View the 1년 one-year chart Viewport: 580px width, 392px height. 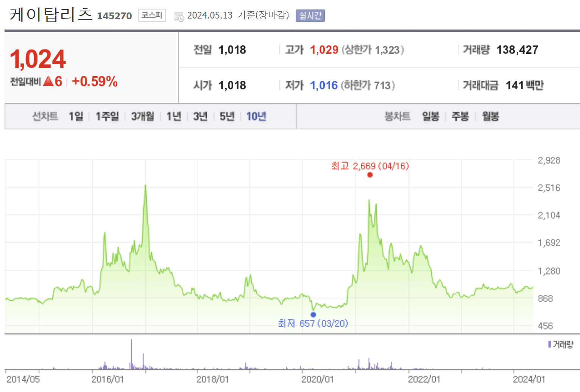pos(174,117)
